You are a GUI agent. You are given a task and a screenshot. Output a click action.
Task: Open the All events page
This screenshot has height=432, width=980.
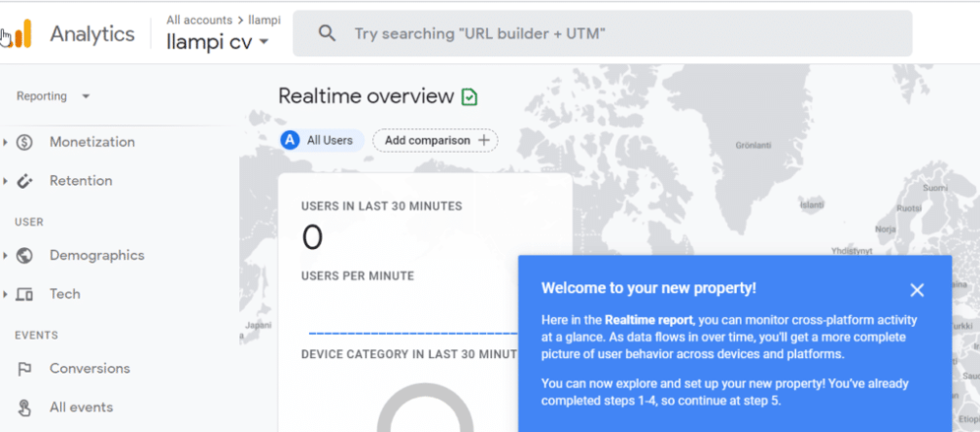(82, 407)
